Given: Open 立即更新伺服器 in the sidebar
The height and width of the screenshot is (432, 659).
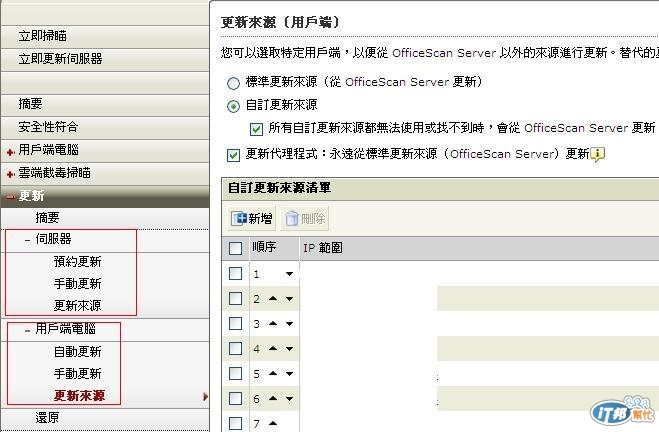Looking at the screenshot, I should (x=60, y=59).
